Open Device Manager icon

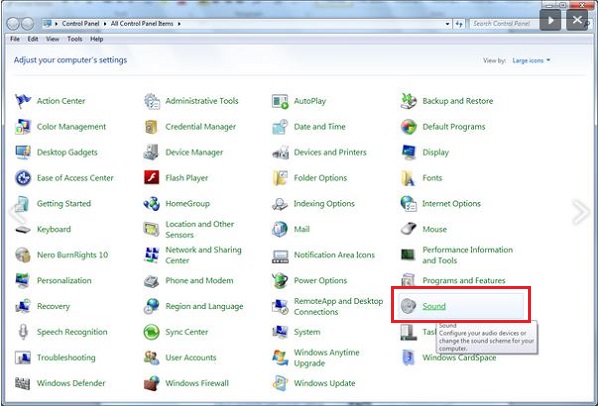152,152
